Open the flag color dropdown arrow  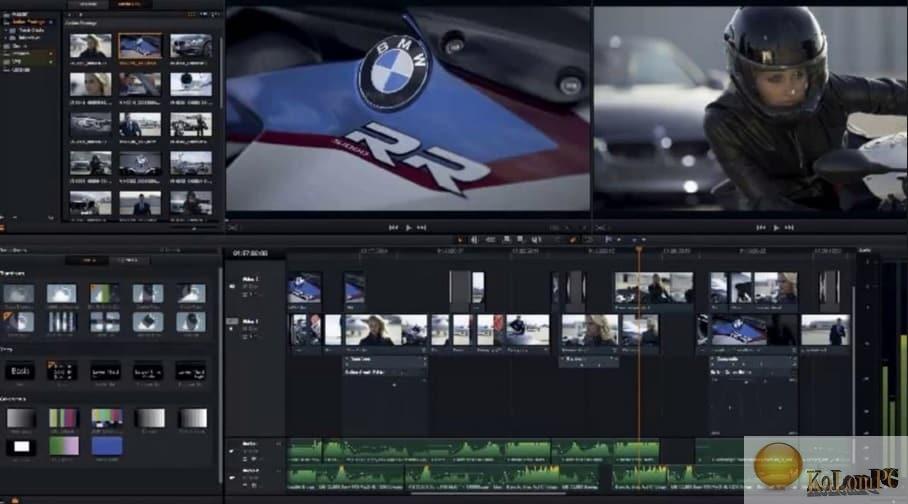619,239
